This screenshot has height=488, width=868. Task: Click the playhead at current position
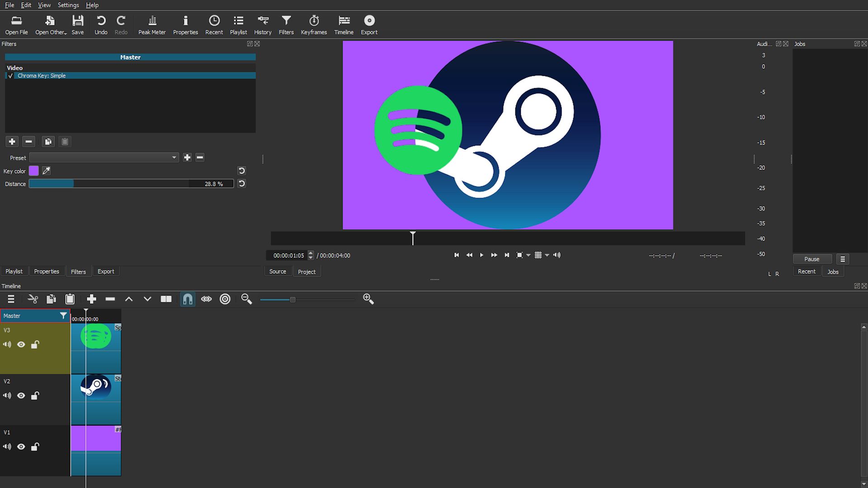pyautogui.click(x=413, y=238)
